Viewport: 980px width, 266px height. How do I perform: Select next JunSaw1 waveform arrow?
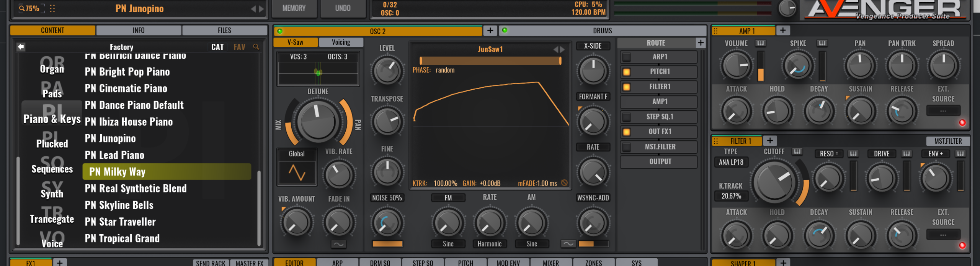coord(562,49)
